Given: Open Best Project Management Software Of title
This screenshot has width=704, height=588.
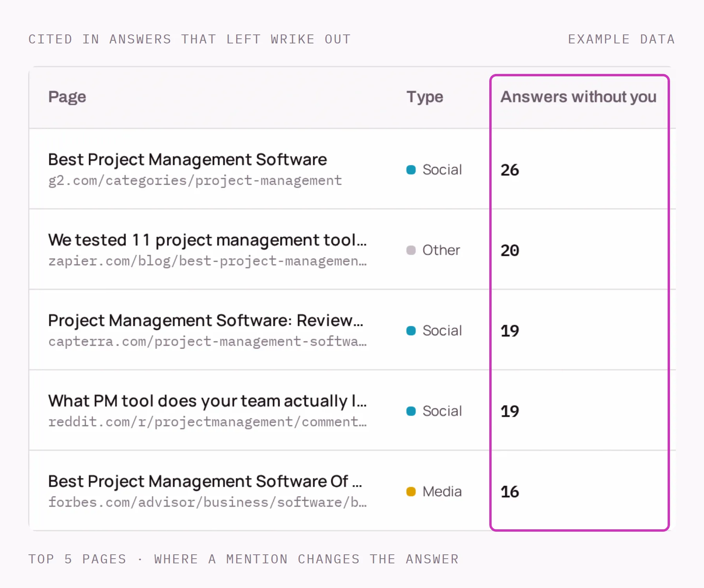Looking at the screenshot, I should 205,481.
